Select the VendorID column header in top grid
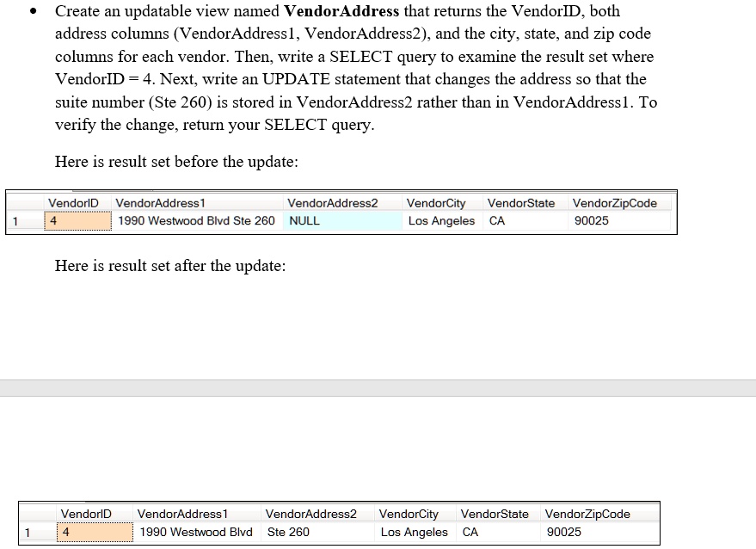The width and height of the screenshot is (756, 549). [74, 203]
